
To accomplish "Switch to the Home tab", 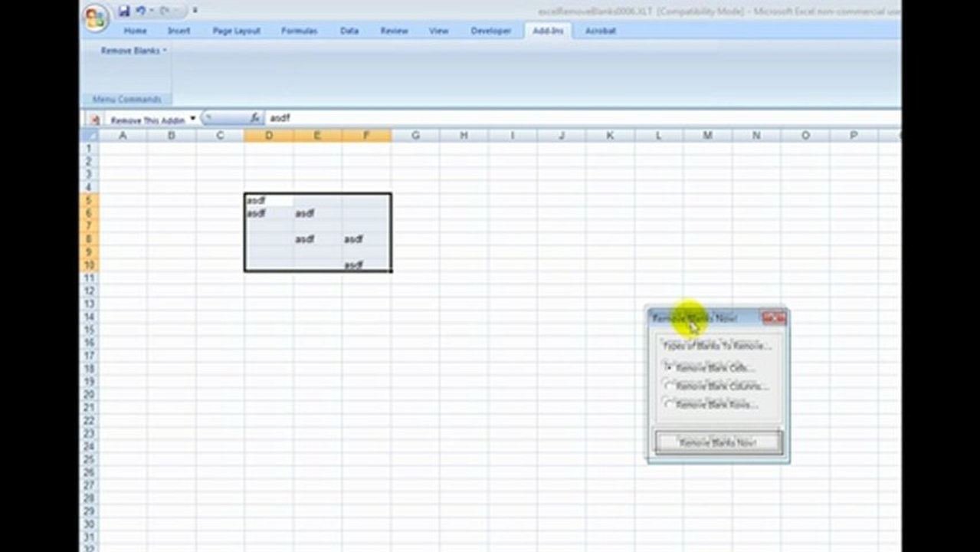I will click(135, 31).
